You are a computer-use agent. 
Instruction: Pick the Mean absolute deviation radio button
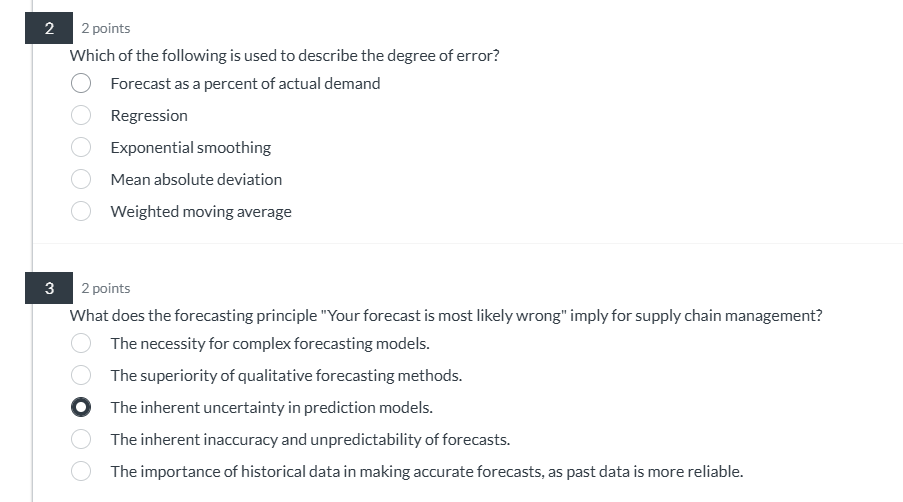81,179
